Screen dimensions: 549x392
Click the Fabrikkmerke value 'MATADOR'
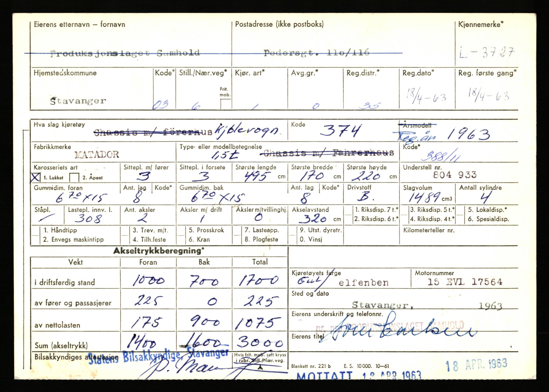point(97,154)
